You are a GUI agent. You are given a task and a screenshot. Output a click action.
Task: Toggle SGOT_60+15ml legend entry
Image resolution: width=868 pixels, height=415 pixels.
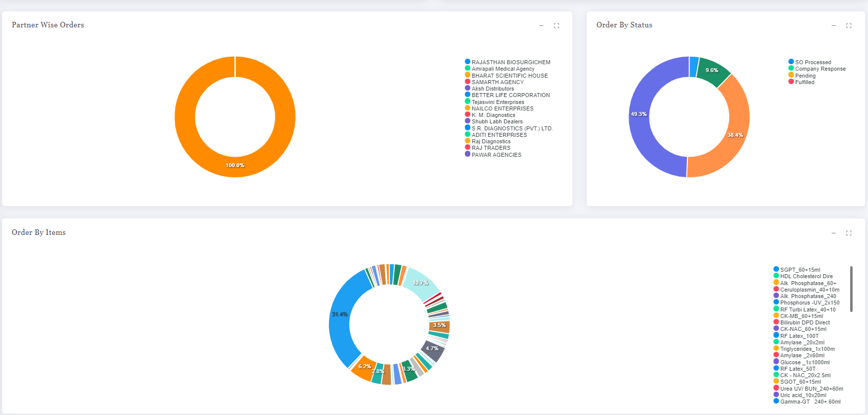tap(797, 382)
